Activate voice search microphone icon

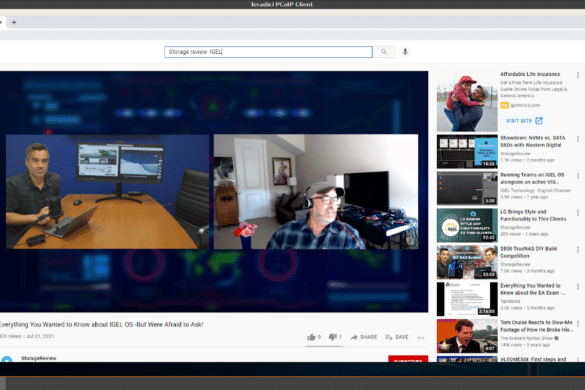click(x=406, y=52)
